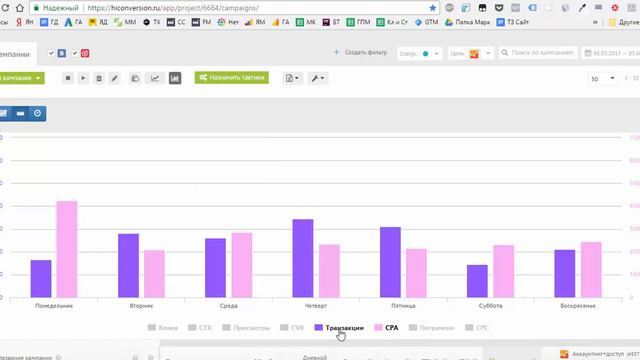Toggle CVR series in chart legend
This screenshot has height=360, width=640.
[x=292, y=327]
